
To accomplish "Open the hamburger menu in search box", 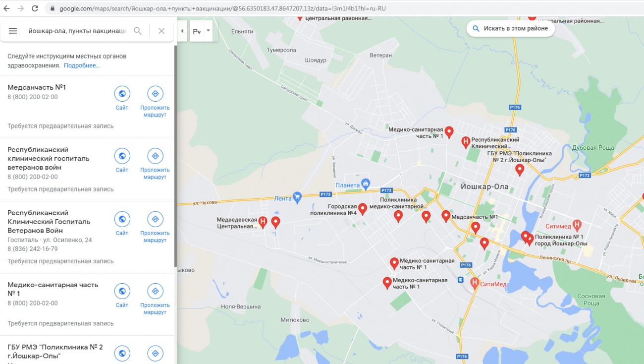I will [13, 31].
